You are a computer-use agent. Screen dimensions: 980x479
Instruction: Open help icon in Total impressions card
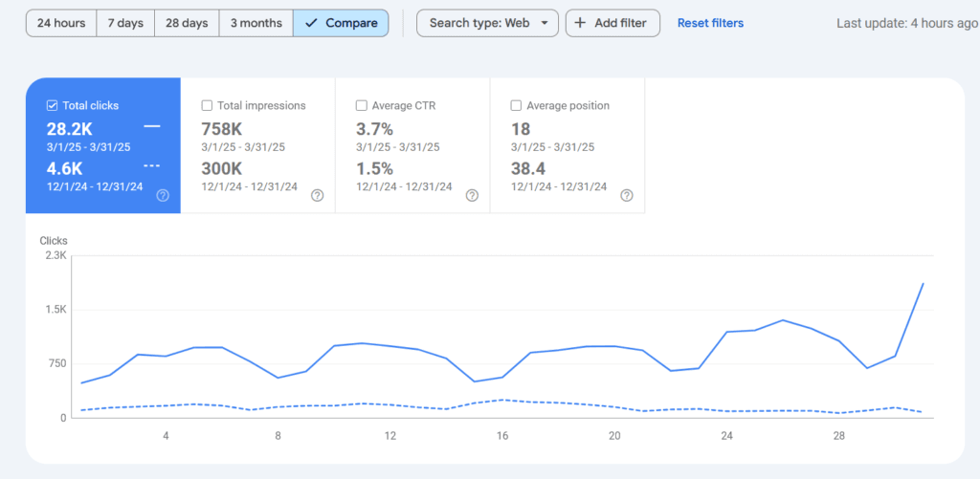point(318,195)
